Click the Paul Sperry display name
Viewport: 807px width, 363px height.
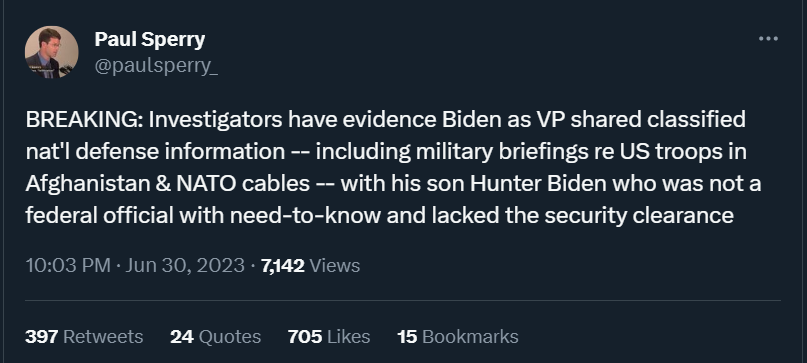point(150,39)
